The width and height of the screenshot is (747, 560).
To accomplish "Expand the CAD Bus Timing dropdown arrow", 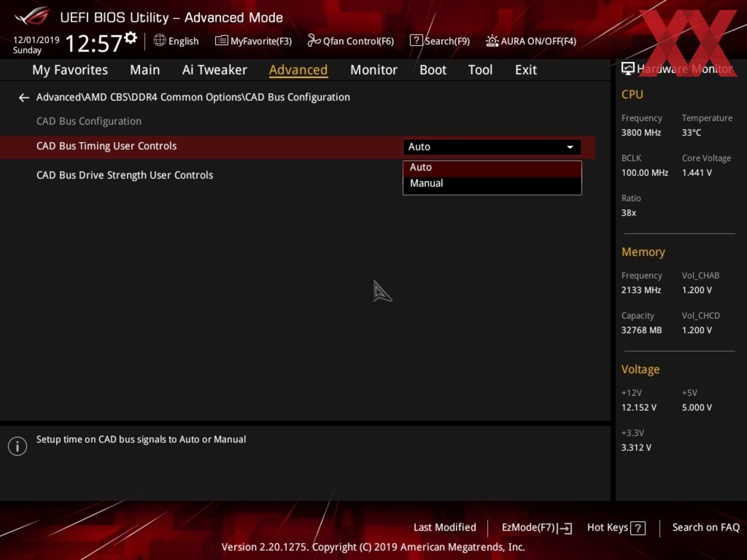I will pyautogui.click(x=570, y=147).
